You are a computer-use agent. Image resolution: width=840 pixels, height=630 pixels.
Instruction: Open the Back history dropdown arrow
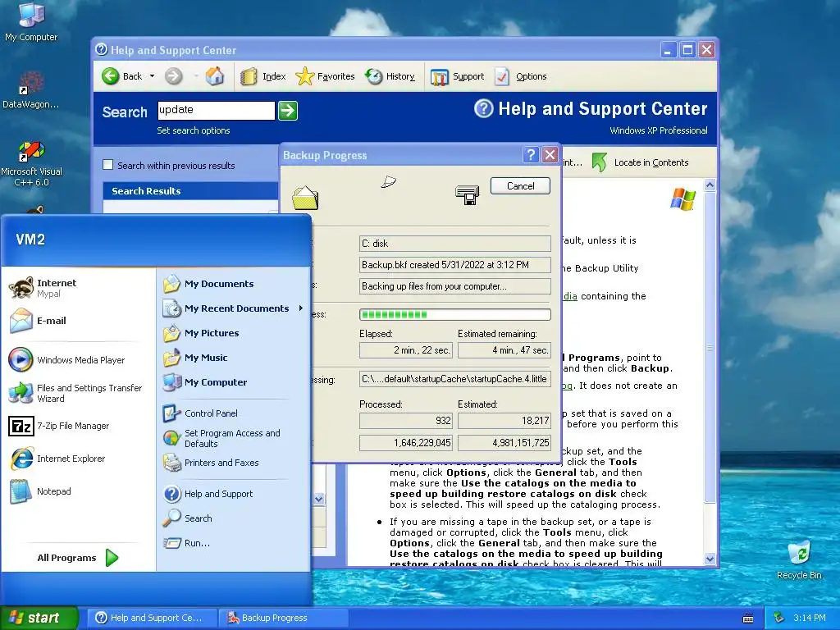[152, 76]
